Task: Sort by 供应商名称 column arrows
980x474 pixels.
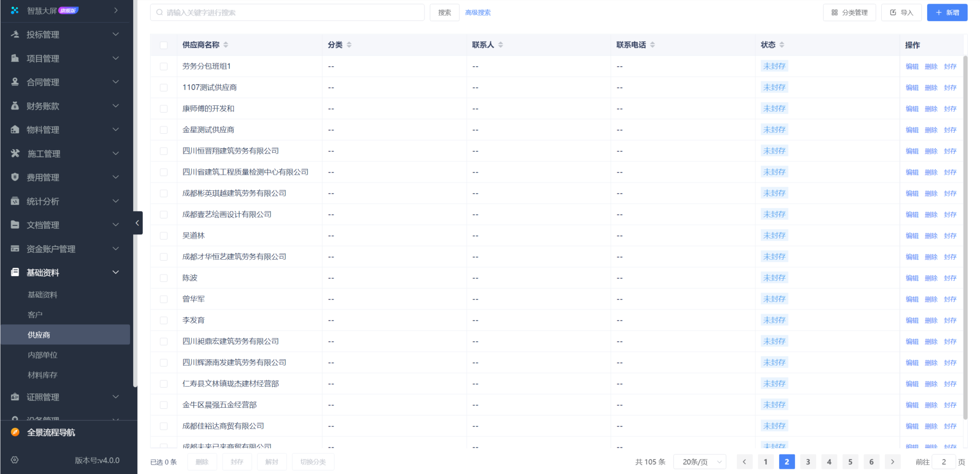Action: point(226,45)
